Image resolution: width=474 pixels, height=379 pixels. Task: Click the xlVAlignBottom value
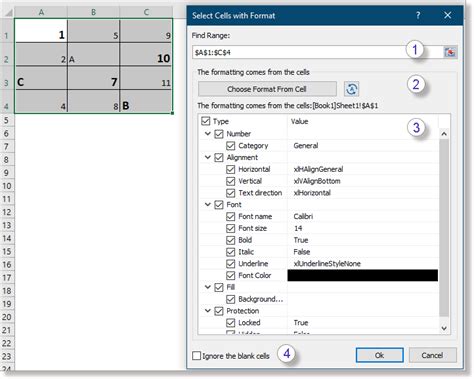[317, 181]
